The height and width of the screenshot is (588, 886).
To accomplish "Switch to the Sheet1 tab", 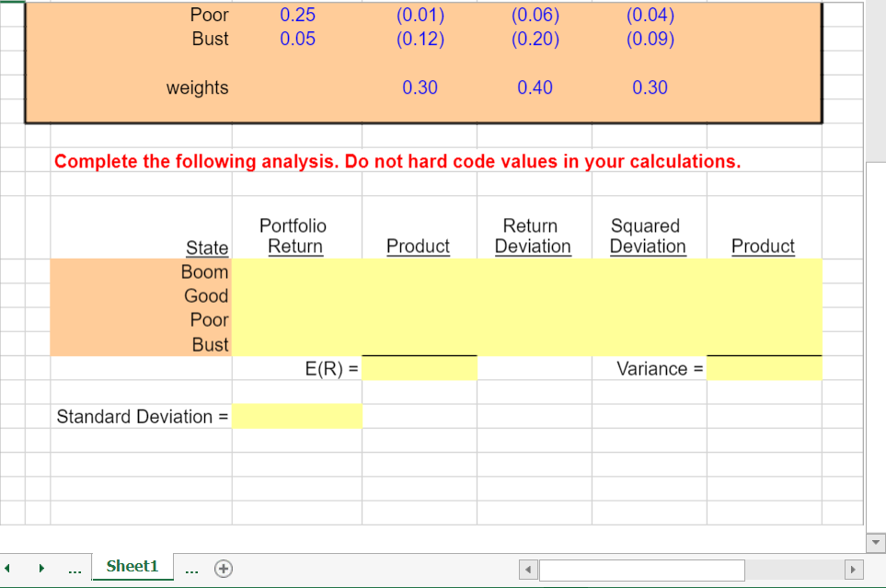I will coord(132,567).
